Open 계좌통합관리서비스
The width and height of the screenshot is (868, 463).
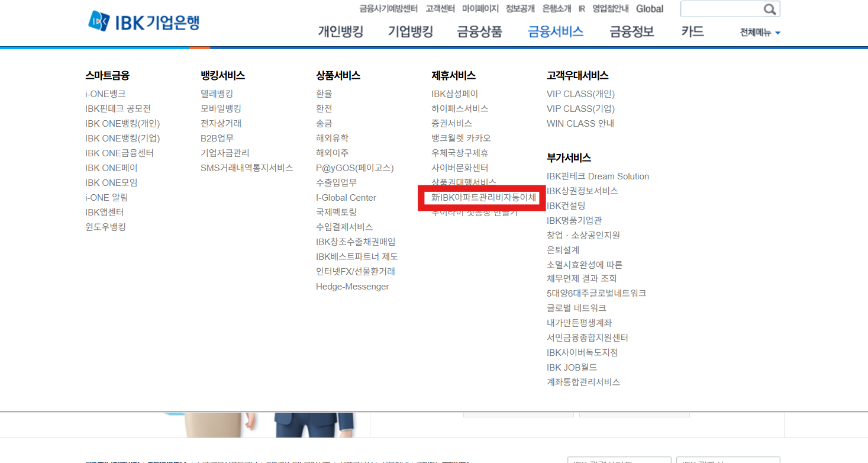(583, 382)
